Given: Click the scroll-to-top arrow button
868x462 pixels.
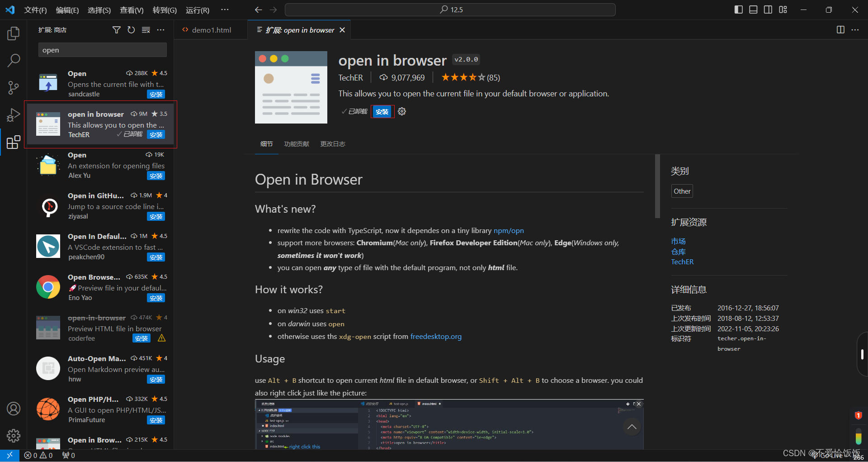Looking at the screenshot, I should (x=632, y=427).
